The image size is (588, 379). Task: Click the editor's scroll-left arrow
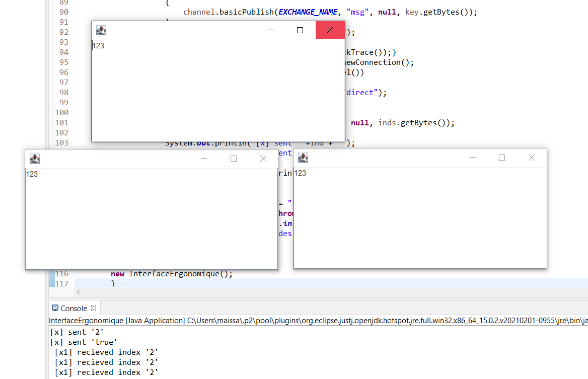[x=79, y=292]
